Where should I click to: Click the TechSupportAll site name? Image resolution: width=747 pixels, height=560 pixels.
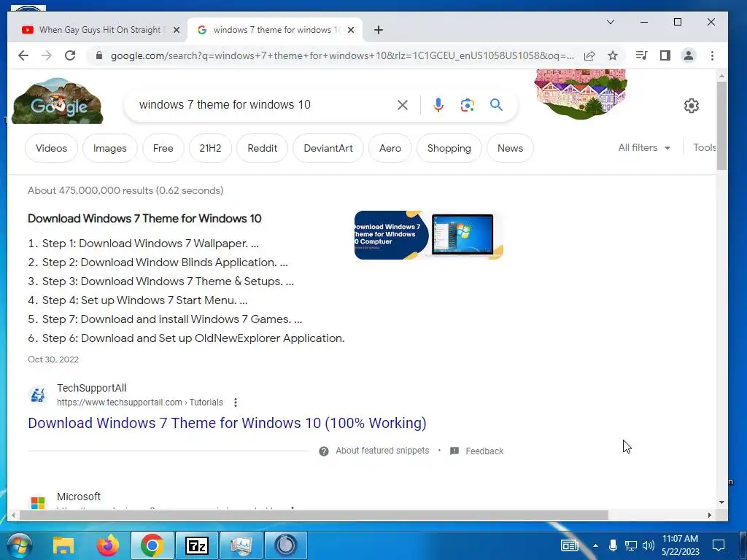pos(91,388)
